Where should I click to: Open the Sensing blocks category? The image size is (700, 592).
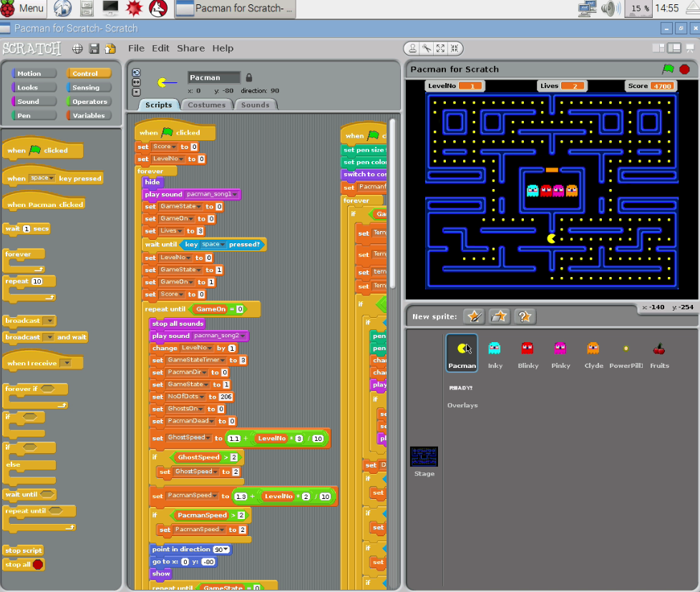[89, 87]
